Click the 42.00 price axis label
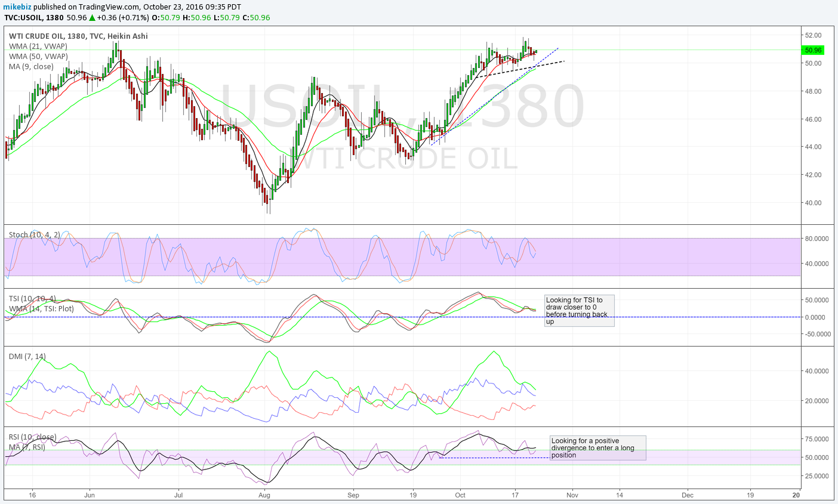 point(813,175)
